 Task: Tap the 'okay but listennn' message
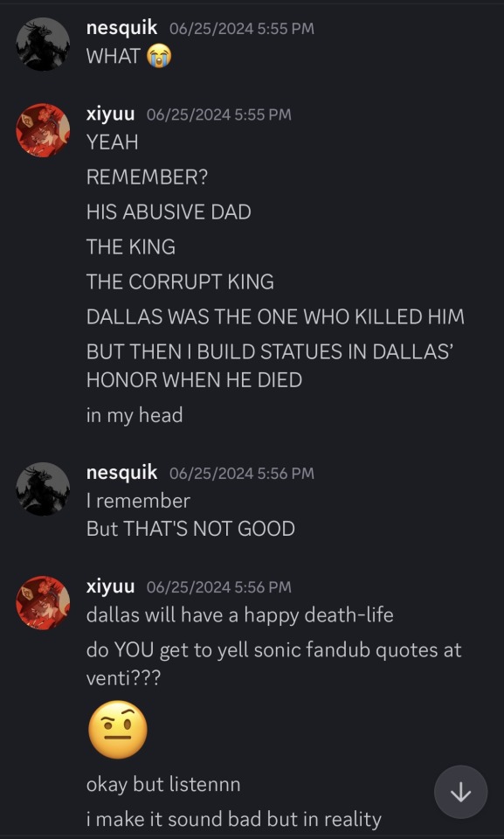(x=163, y=785)
